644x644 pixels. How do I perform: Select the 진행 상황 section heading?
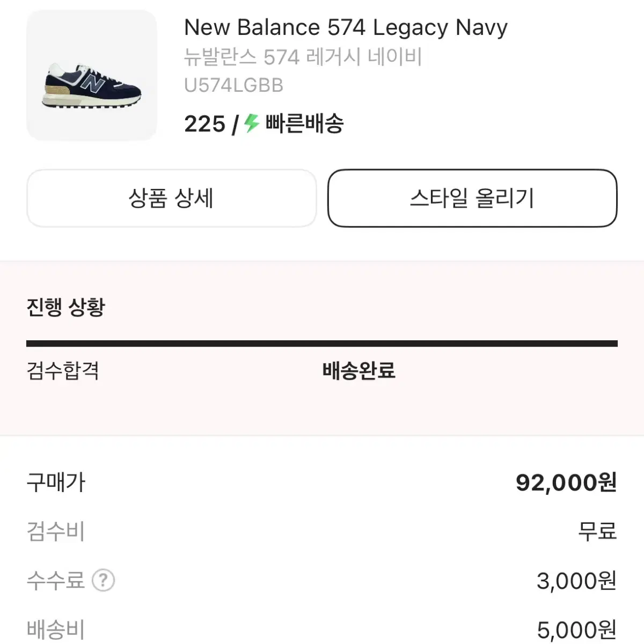(x=66, y=307)
